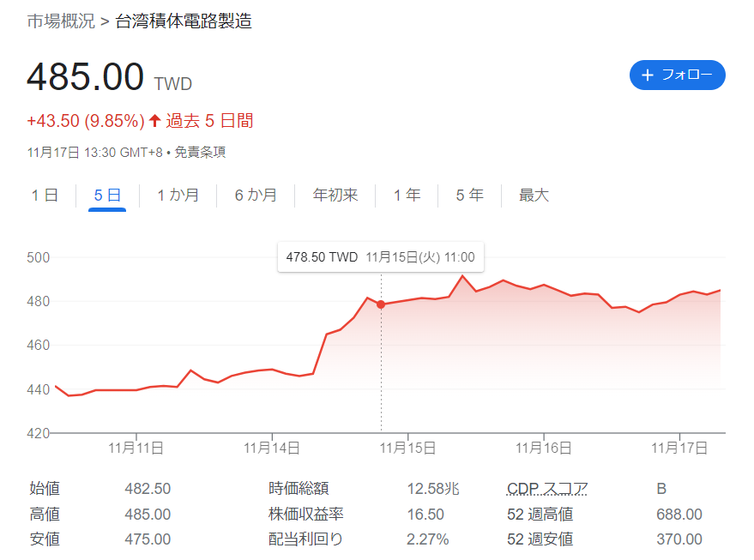
Task: Select the 5日 range tab
Action: [107, 196]
